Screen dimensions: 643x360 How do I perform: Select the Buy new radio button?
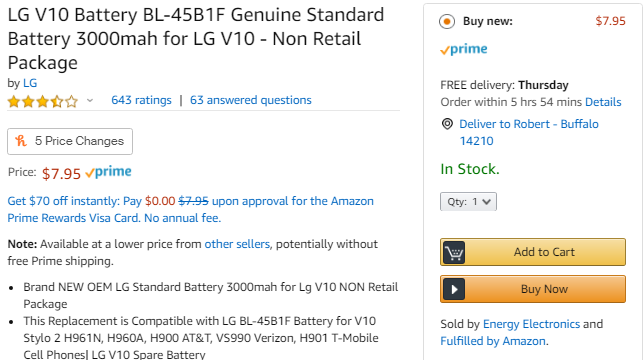coord(447,21)
